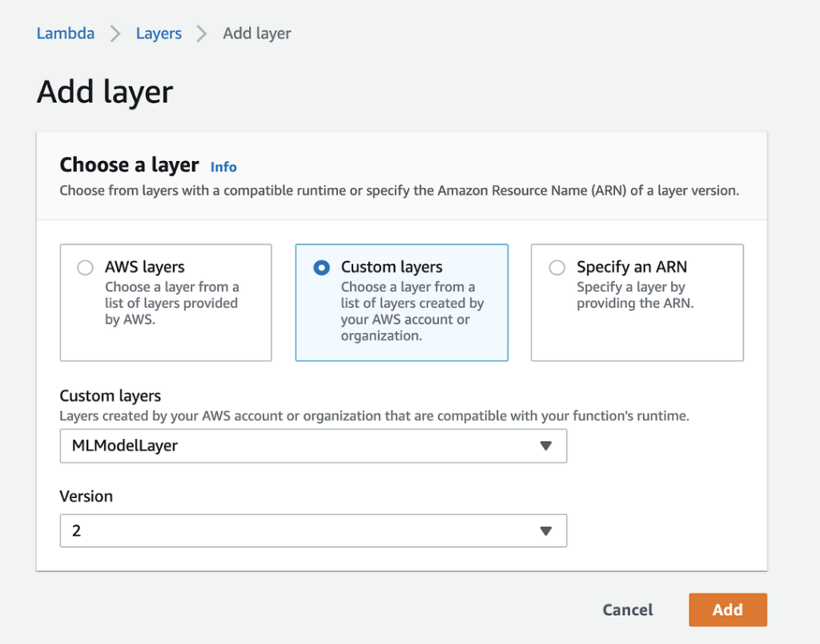Open the Custom layers dropdown arrow

coord(548,446)
